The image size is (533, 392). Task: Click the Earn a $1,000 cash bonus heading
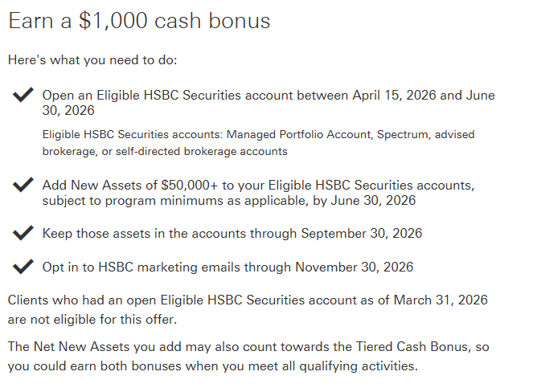click(x=139, y=22)
